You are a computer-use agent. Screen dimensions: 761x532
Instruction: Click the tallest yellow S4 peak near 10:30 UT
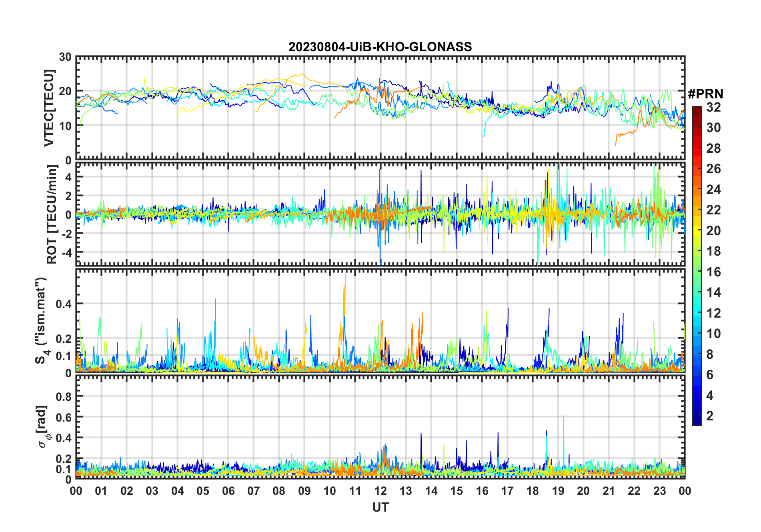[x=345, y=276]
